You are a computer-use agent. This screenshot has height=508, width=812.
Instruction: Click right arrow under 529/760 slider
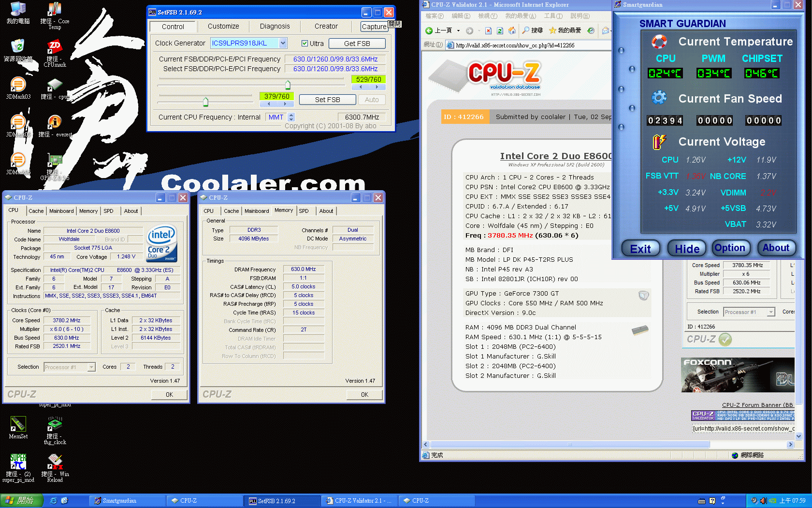pos(377,87)
